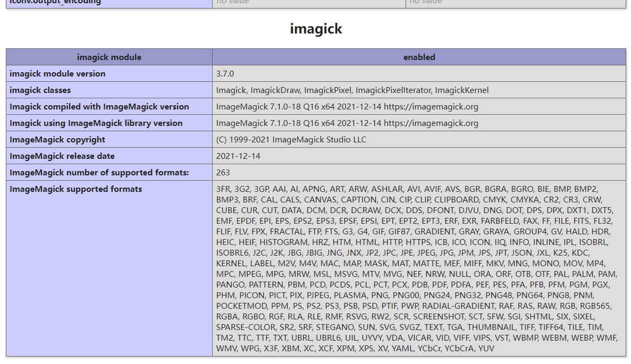Click the "ImageMagick supported formats" row label
Image resolution: width=631 pixels, height=364 pixels.
point(76,189)
